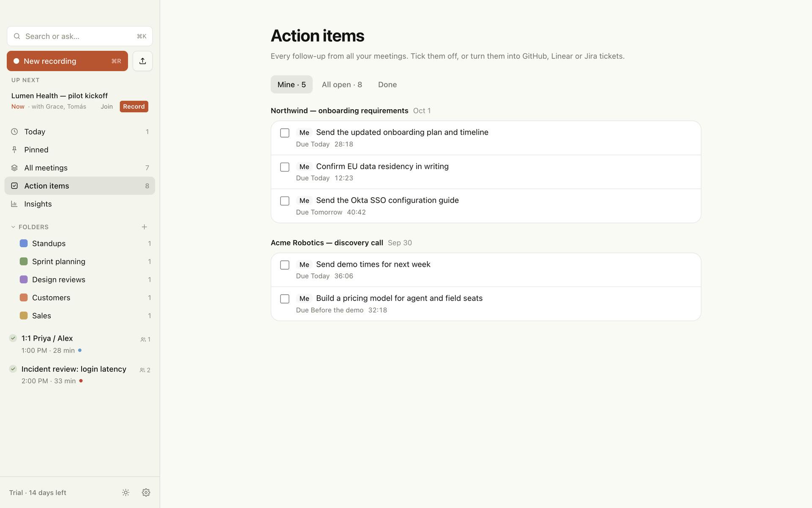Jump to timestamp 36:06

pos(343,276)
